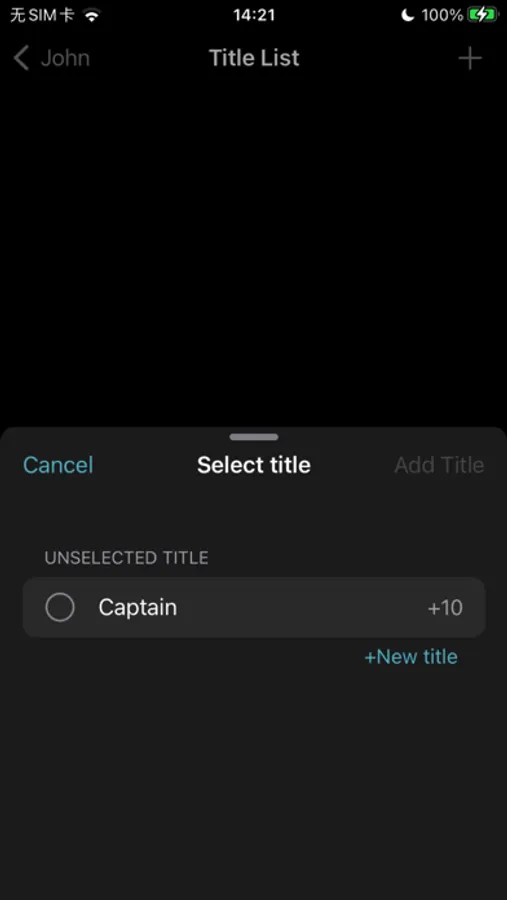Tap the Wi-Fi status icon
The width and height of the screenshot is (507, 900).
(x=92, y=15)
